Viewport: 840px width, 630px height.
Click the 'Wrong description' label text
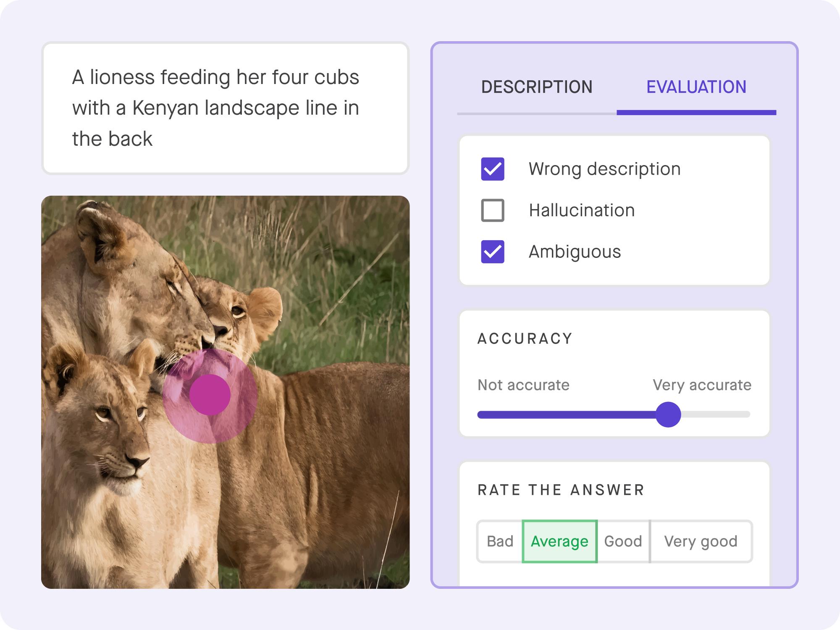[x=604, y=169]
